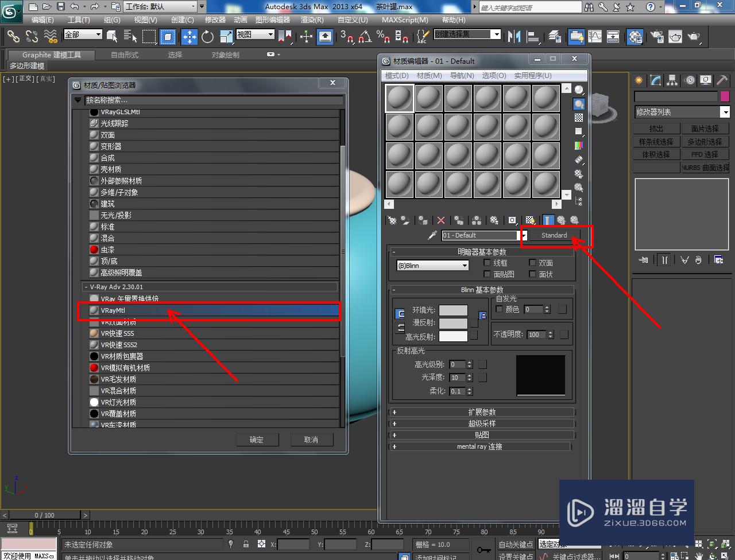Activate the Select and Rotate tool
The width and height of the screenshot is (735, 560).
pos(208,36)
